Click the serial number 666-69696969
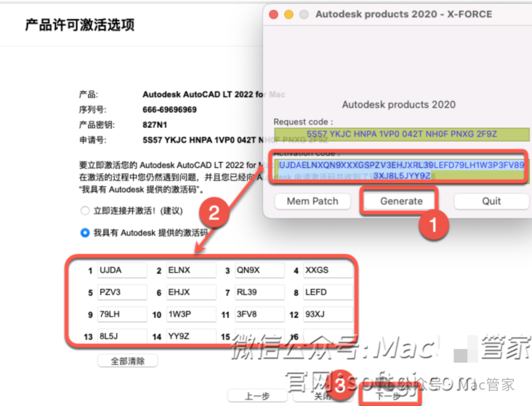 pos(169,110)
